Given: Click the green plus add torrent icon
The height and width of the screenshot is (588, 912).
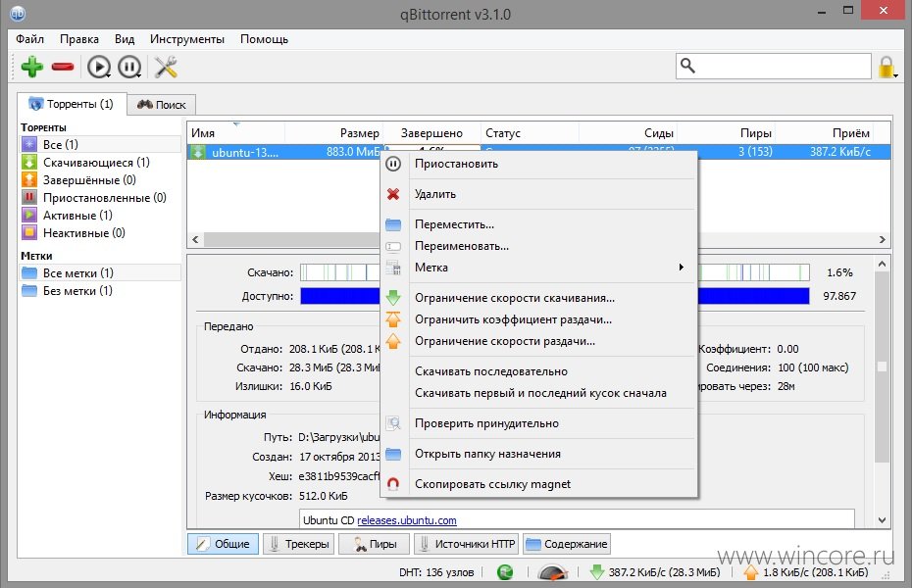Looking at the screenshot, I should pos(32,67).
